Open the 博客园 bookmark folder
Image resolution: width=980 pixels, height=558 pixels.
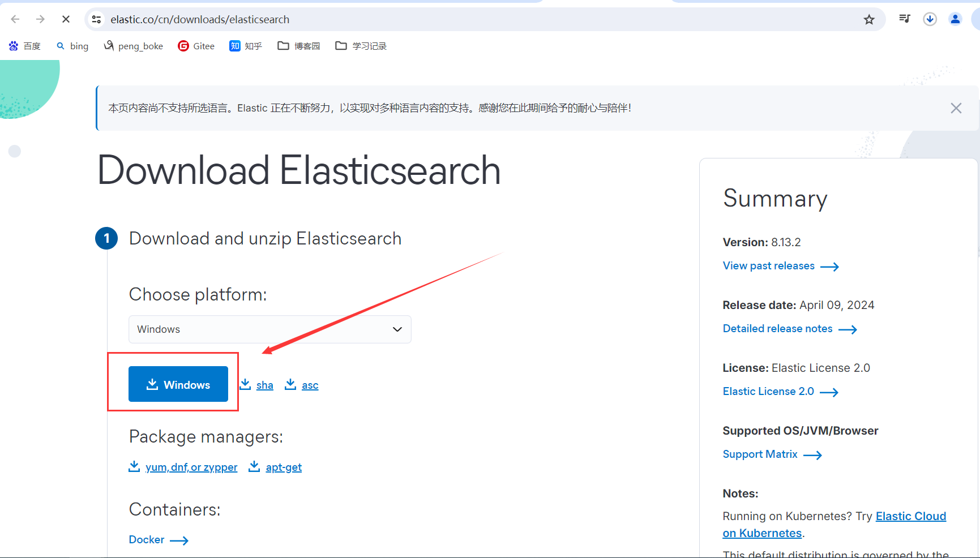[299, 46]
